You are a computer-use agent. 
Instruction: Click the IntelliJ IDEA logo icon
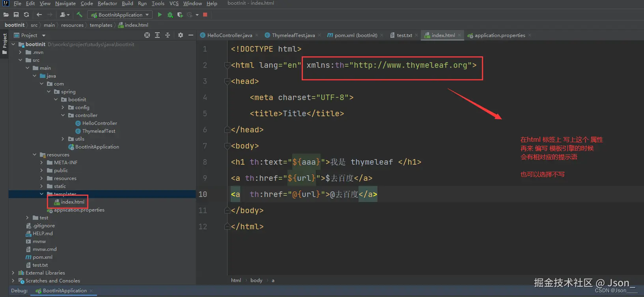pyautogui.click(x=6, y=3)
